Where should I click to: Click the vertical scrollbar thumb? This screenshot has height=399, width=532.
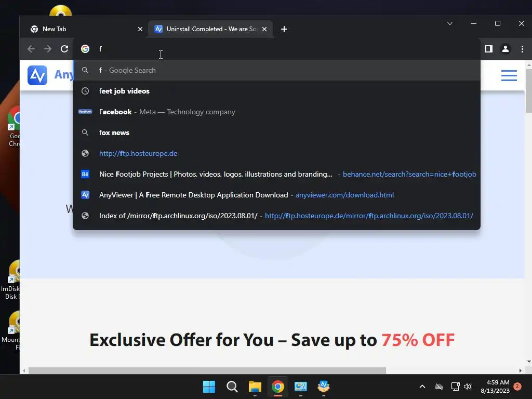528,90
